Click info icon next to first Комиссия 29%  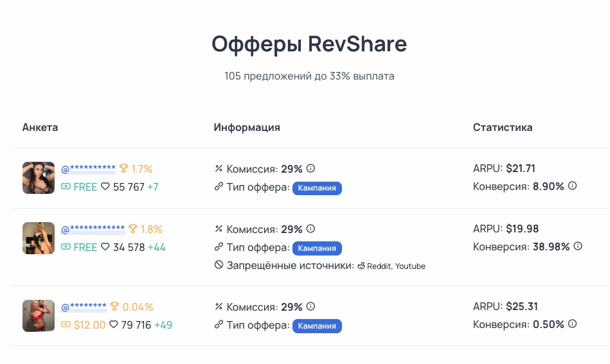(x=310, y=168)
